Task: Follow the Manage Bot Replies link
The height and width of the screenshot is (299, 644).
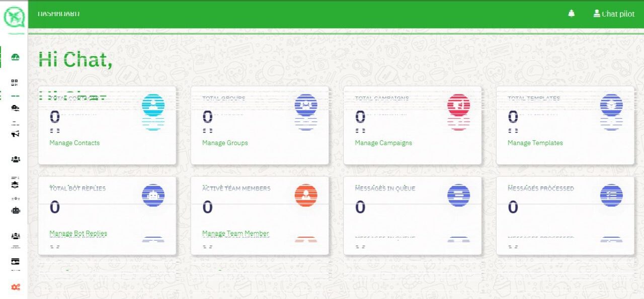Action: click(78, 233)
